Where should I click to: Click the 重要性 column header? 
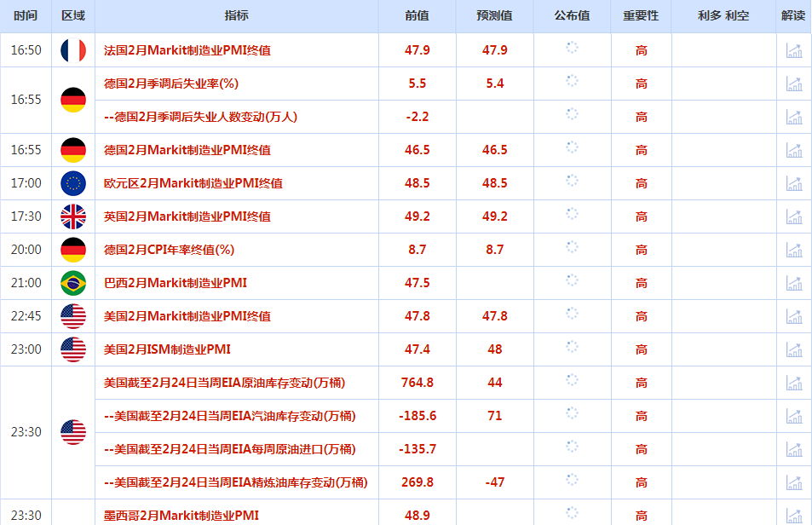(x=641, y=15)
